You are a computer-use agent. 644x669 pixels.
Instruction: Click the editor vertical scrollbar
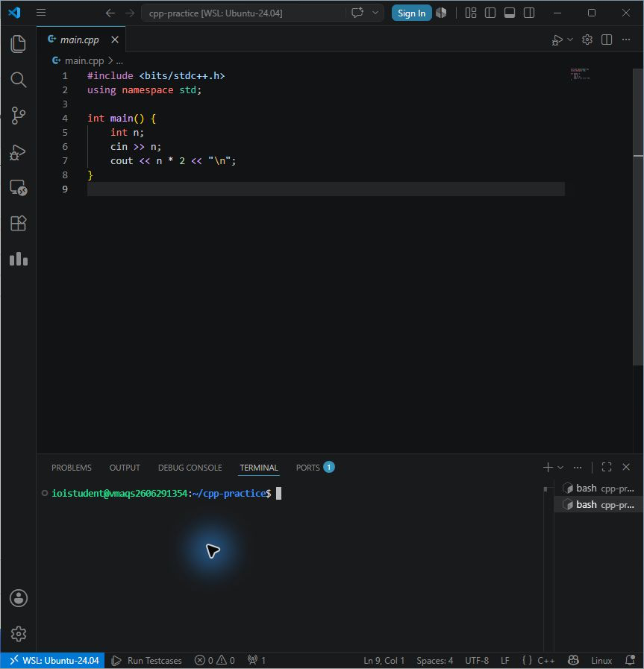coord(638,217)
